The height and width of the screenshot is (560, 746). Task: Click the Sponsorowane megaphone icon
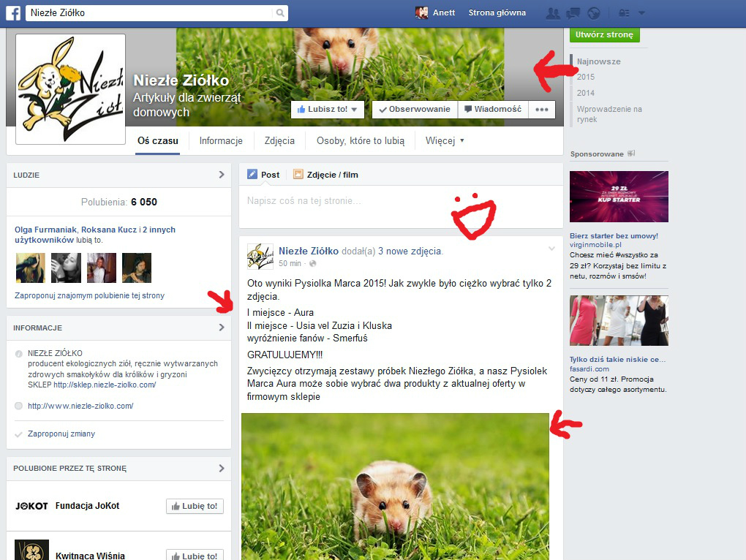(631, 154)
